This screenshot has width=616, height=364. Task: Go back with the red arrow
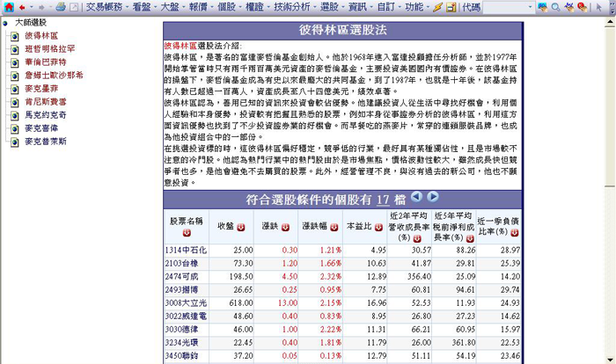22,7
